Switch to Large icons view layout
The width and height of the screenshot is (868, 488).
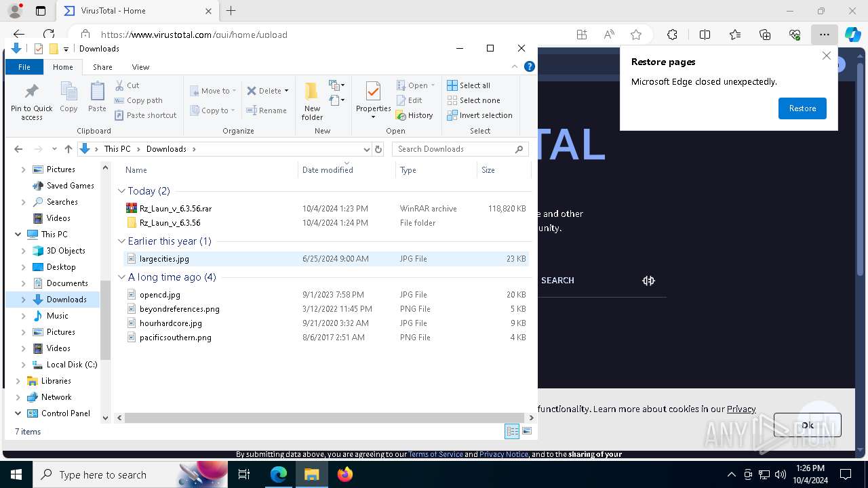tap(527, 432)
